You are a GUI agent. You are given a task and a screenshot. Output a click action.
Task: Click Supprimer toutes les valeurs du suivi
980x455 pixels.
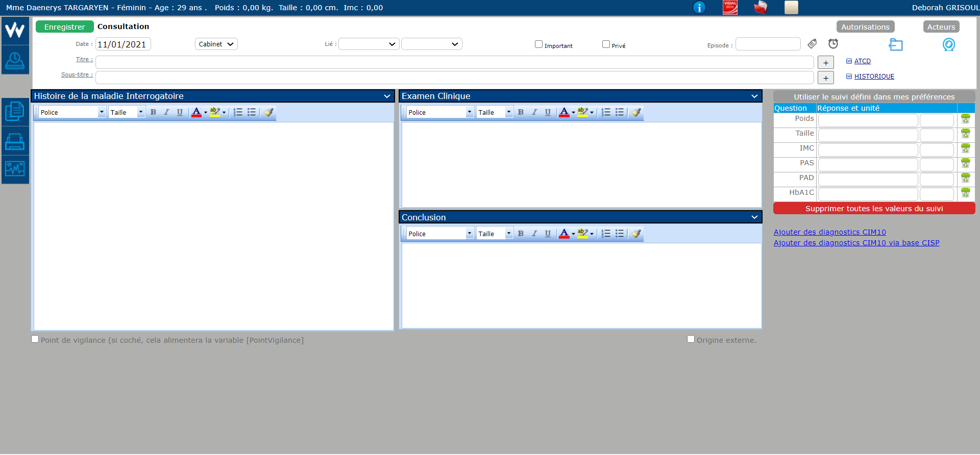(x=874, y=209)
